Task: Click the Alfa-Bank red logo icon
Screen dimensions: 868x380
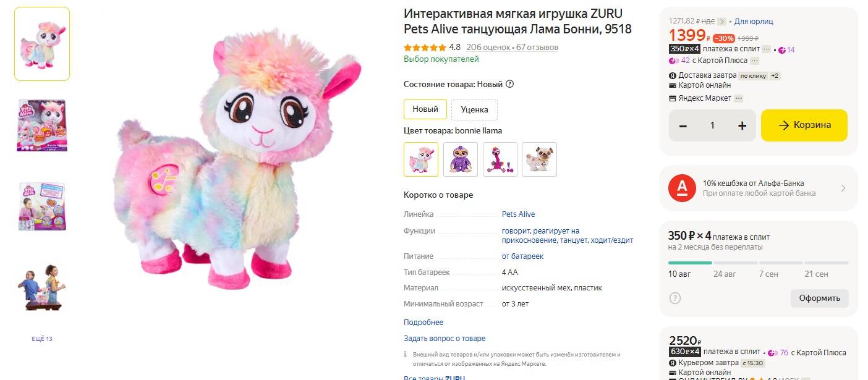Action: click(682, 188)
